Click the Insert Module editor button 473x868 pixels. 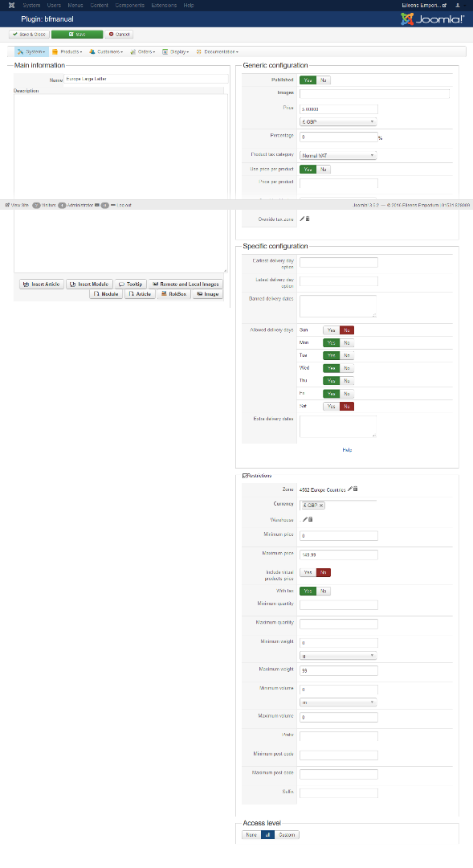[89, 284]
